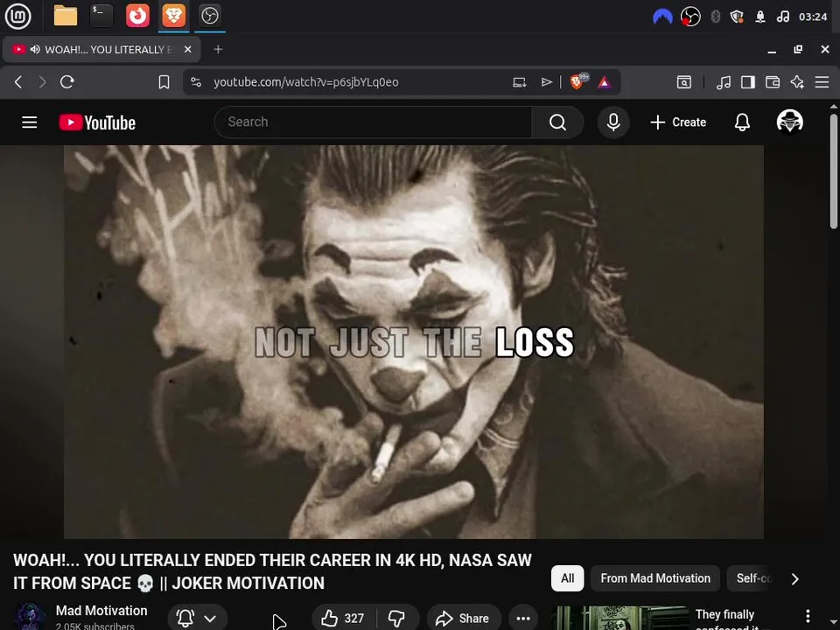The height and width of the screenshot is (630, 840).
Task: Open the Brave Rewards triangle icon
Action: 605,82
